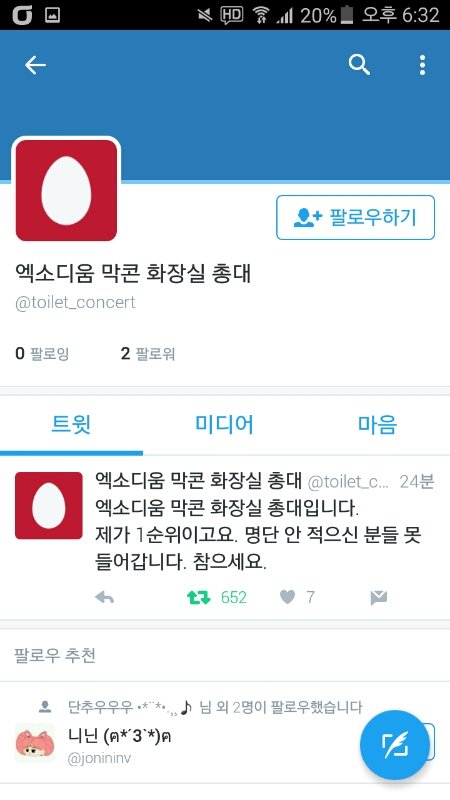Switch to the 트윗 tab
The image size is (450, 800).
71,424
